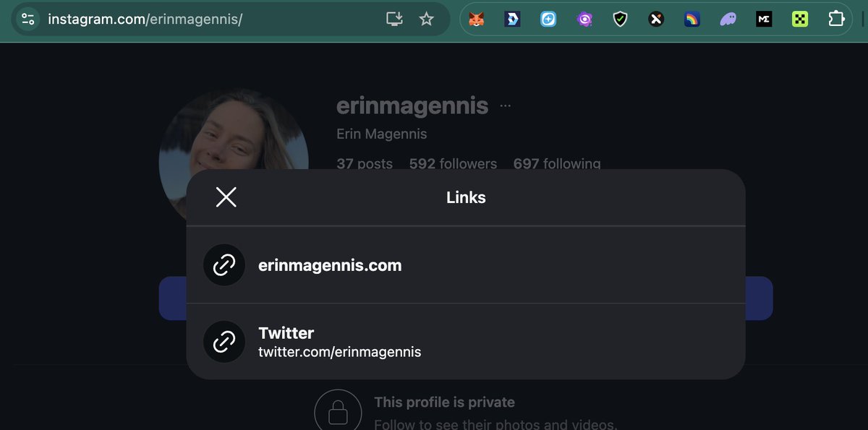This screenshot has height=430, width=868.
Task: Close the Links dialog with the X
Action: (226, 197)
